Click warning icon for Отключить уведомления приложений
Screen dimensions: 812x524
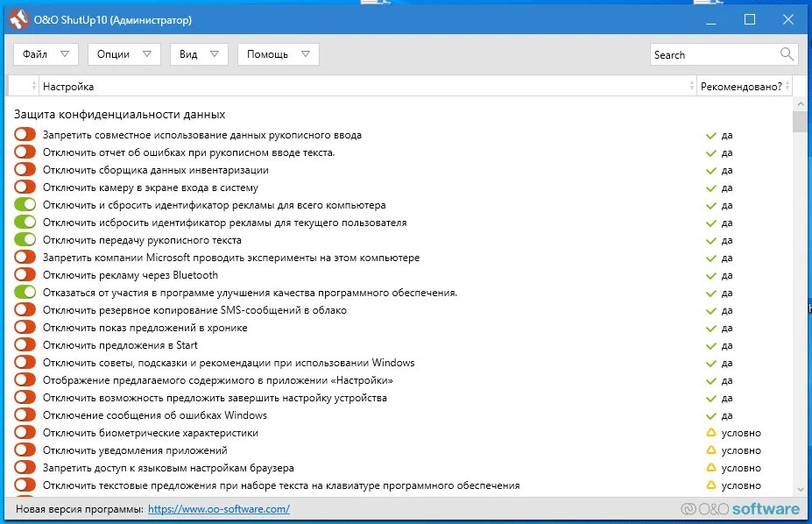click(x=711, y=450)
